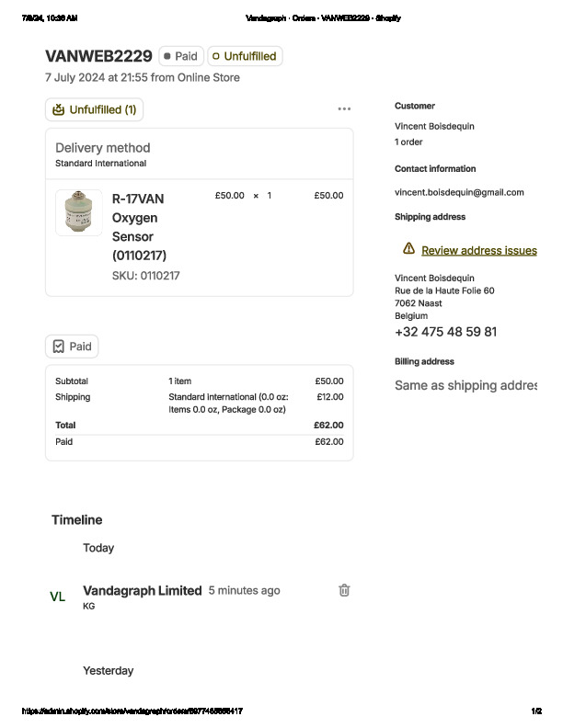Click the Paid badge above the totals
Image resolution: width=563 pixels, height=728 pixels.
click(x=72, y=347)
